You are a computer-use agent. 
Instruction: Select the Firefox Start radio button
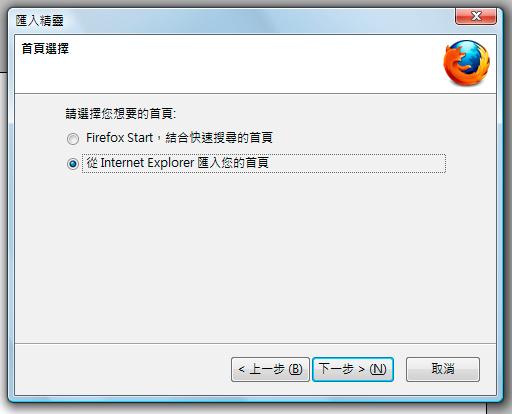[x=73, y=139]
